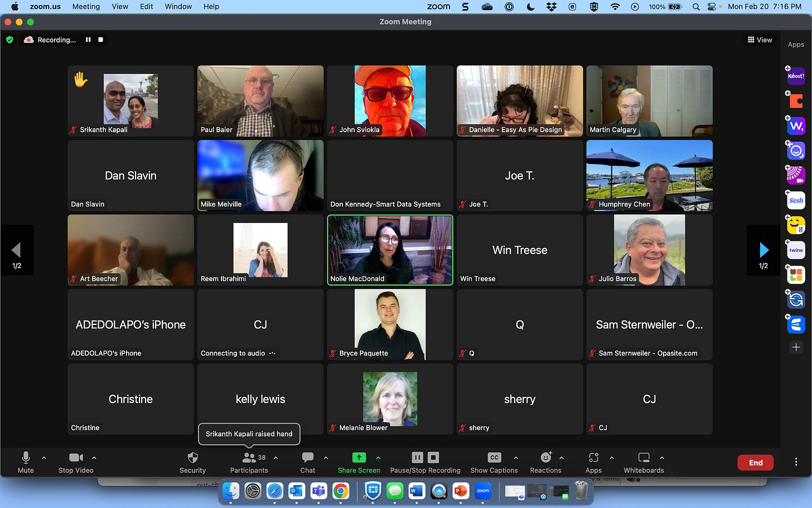Expand arrow beside Apps toolbar button

(x=612, y=458)
